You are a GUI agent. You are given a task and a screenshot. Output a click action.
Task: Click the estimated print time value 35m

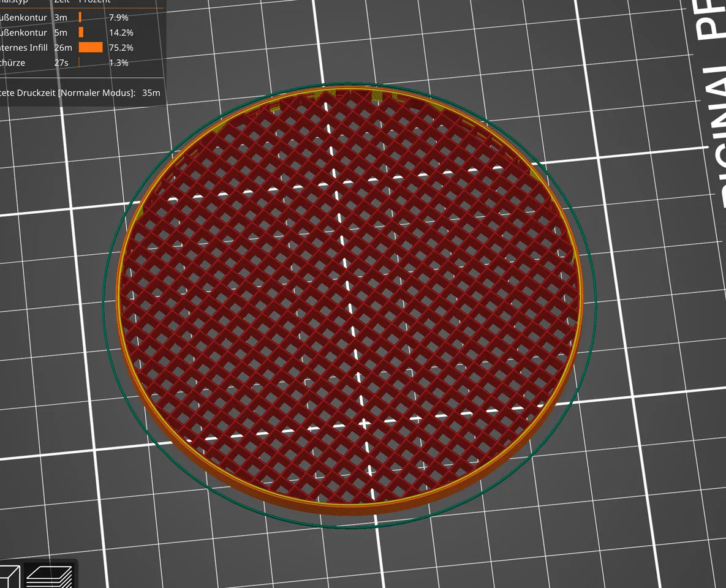click(x=151, y=93)
